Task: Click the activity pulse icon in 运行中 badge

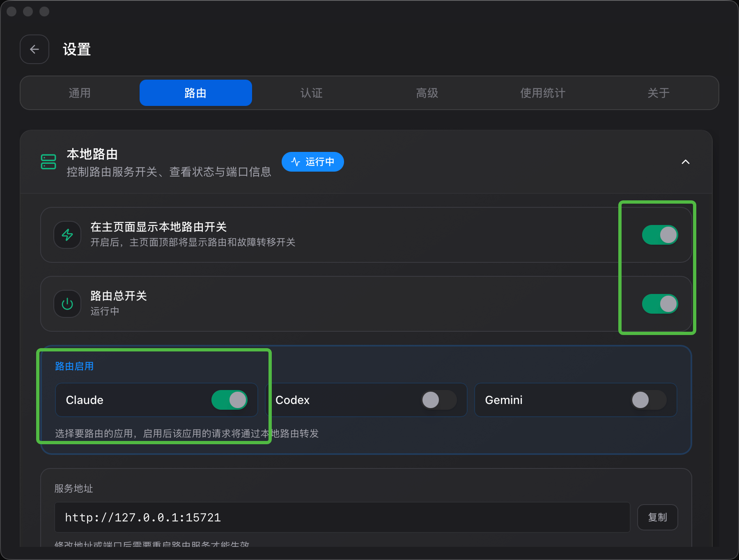Action: pyautogui.click(x=296, y=162)
